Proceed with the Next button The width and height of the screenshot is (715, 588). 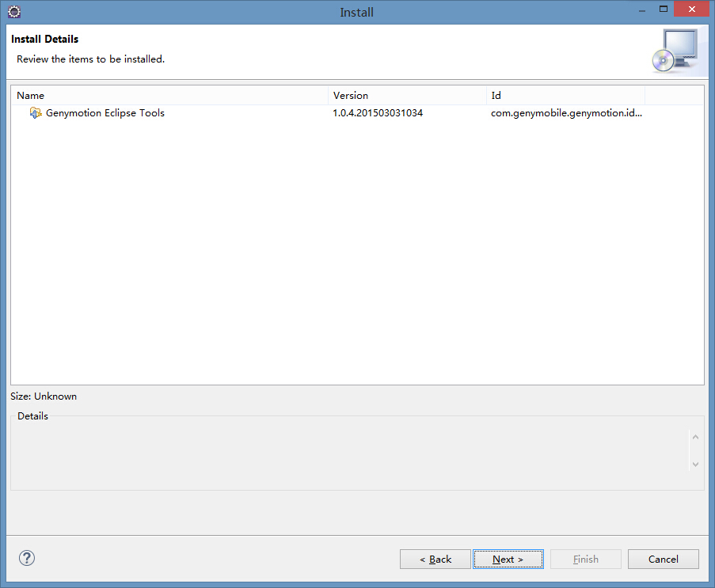[x=508, y=559]
